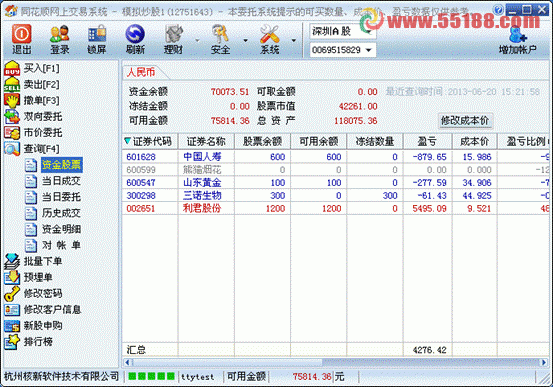Select the 三诺生物 stock row
Image resolution: width=553 pixels, height=387 pixels.
[x=336, y=195]
